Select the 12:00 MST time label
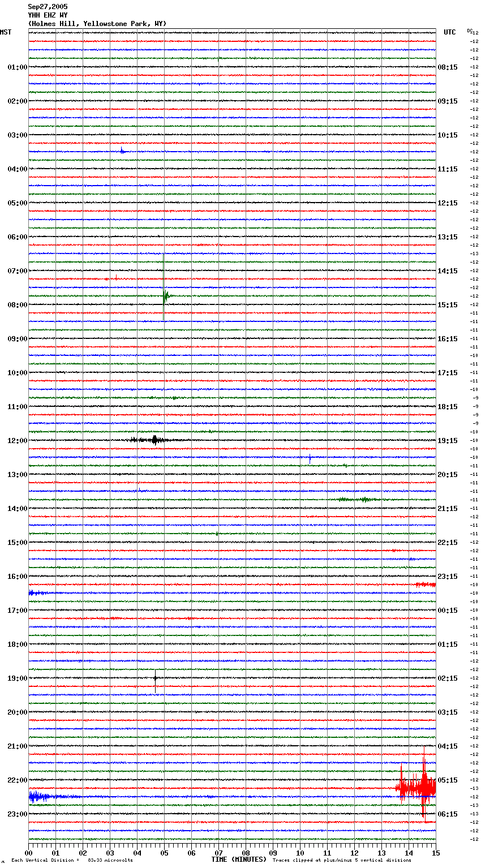Screen dimensions: 481x868 coord(18,441)
